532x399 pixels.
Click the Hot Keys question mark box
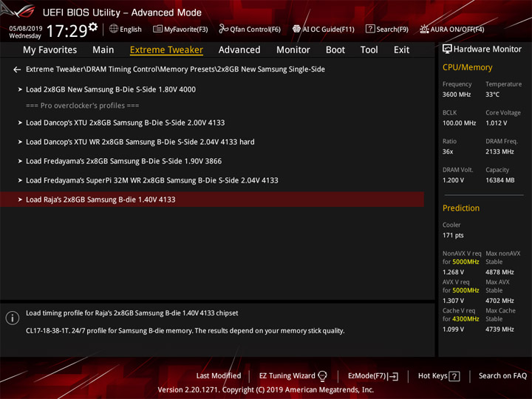click(454, 376)
